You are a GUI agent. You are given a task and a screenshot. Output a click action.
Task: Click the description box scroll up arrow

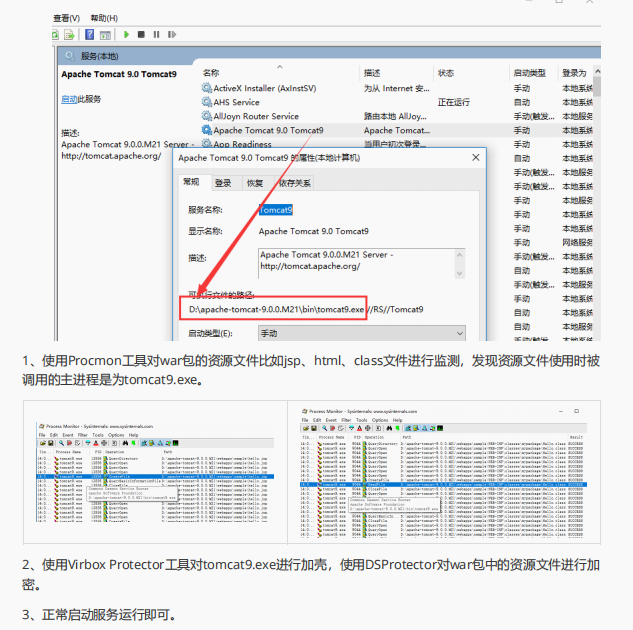[459, 255]
